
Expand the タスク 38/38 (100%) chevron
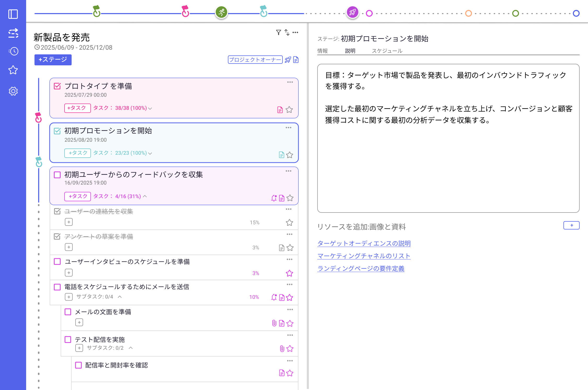(x=150, y=108)
